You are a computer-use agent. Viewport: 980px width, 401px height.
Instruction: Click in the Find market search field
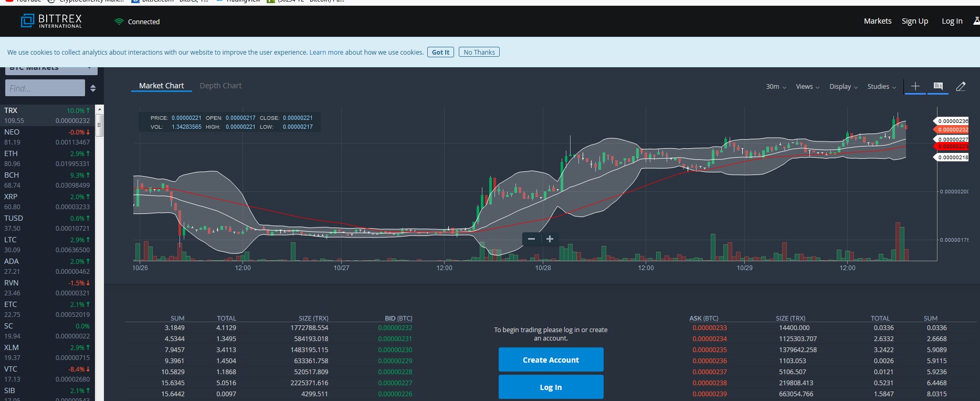tap(45, 88)
